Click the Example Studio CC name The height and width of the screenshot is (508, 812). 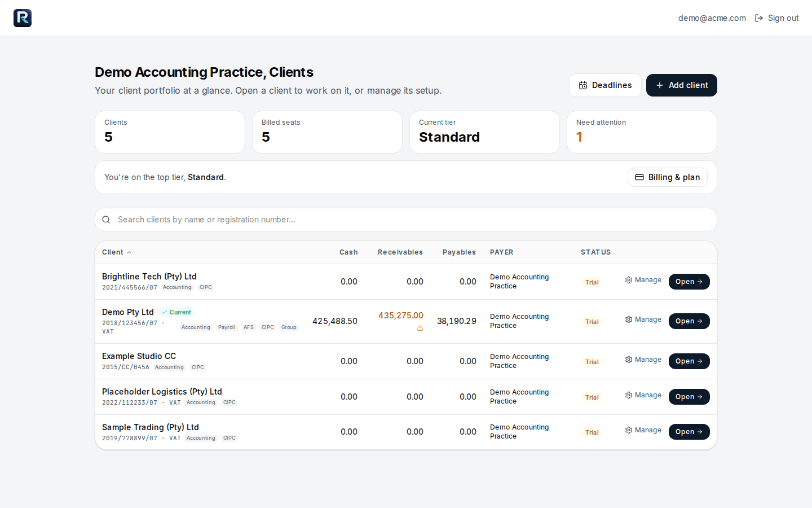click(x=139, y=356)
